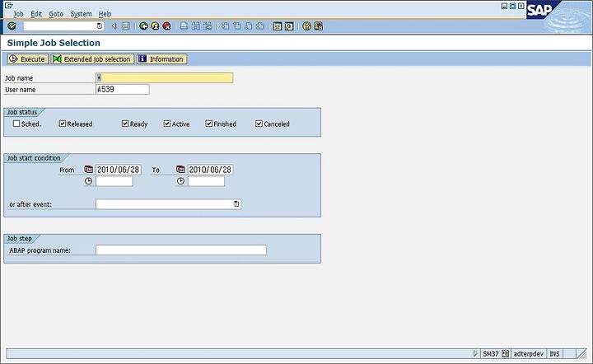Click the To date field 2010/06/28
Screen dimensions: 593x364
tap(210, 170)
